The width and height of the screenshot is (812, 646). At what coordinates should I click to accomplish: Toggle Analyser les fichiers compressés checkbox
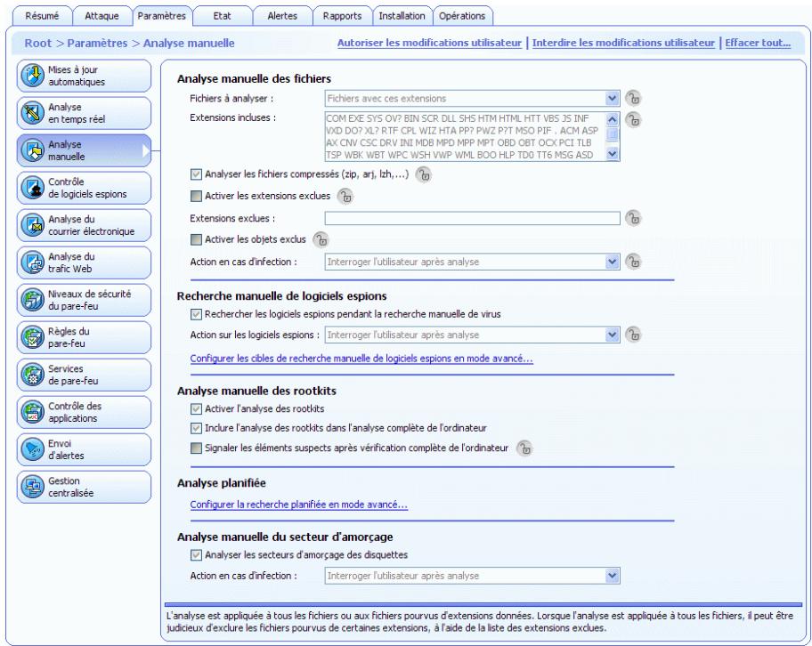coord(196,174)
